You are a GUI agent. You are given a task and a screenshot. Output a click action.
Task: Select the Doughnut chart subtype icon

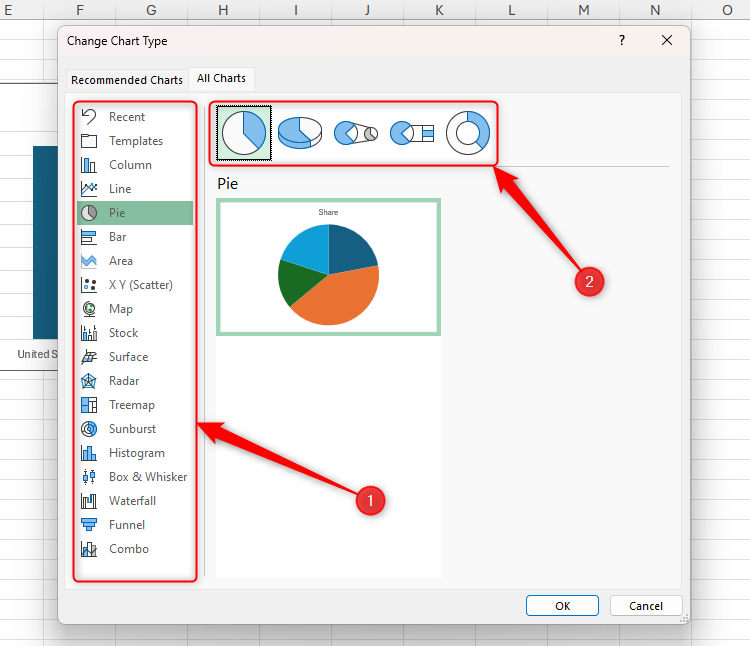[467, 133]
